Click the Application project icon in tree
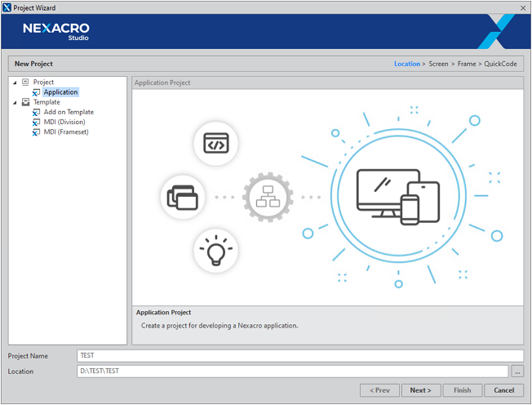 [37, 92]
